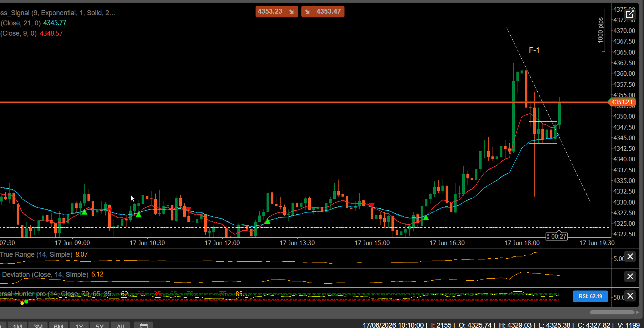Click the green up arrow near 16:30
Viewport: 644px width, 328px height.
(x=426, y=217)
